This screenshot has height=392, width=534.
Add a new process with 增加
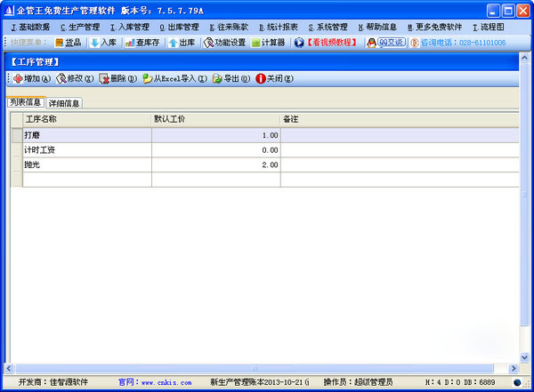[32, 78]
